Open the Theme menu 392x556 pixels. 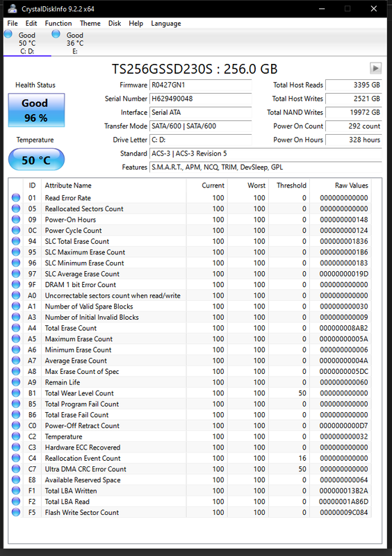tap(90, 24)
